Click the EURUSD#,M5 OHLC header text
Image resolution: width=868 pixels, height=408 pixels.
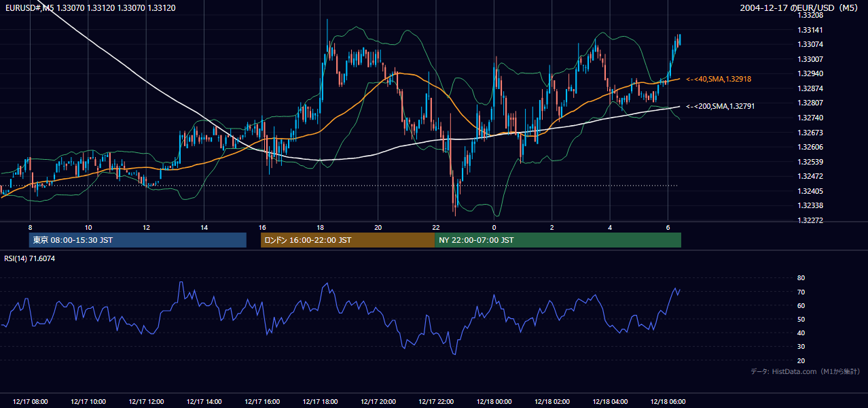(x=89, y=8)
